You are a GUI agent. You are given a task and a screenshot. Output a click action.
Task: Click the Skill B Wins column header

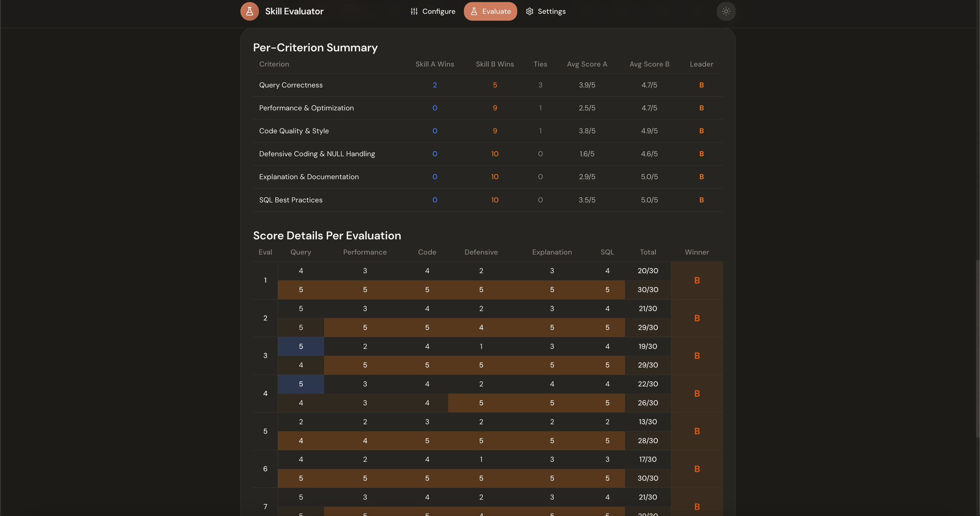pos(495,64)
